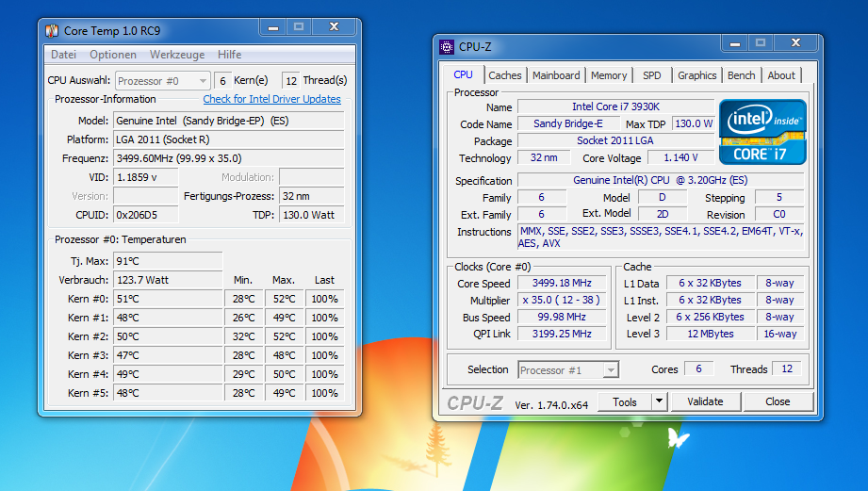This screenshot has width=868, height=491.
Task: Click the Core Temp title bar icon
Action: point(52,31)
